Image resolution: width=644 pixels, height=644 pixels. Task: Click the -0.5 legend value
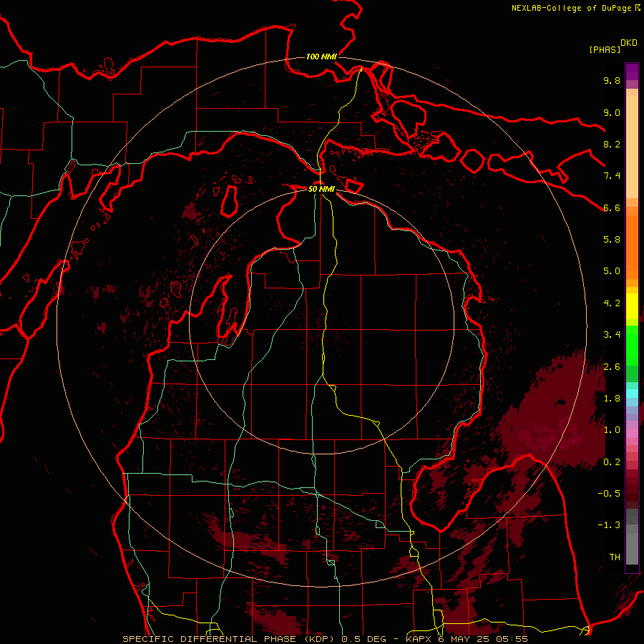(609, 494)
